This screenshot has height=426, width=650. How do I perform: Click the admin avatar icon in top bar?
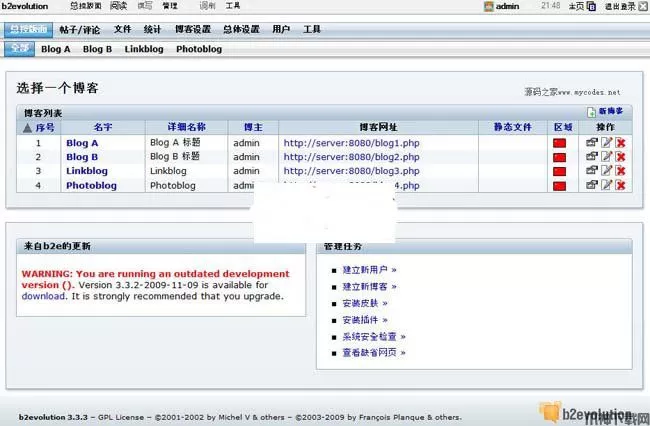[489, 6]
